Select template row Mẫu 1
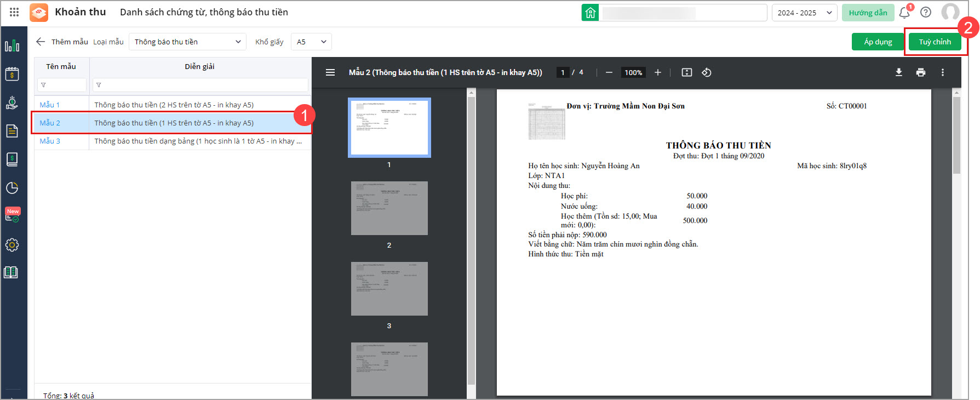Image resolution: width=980 pixels, height=400 pixels. [x=49, y=105]
